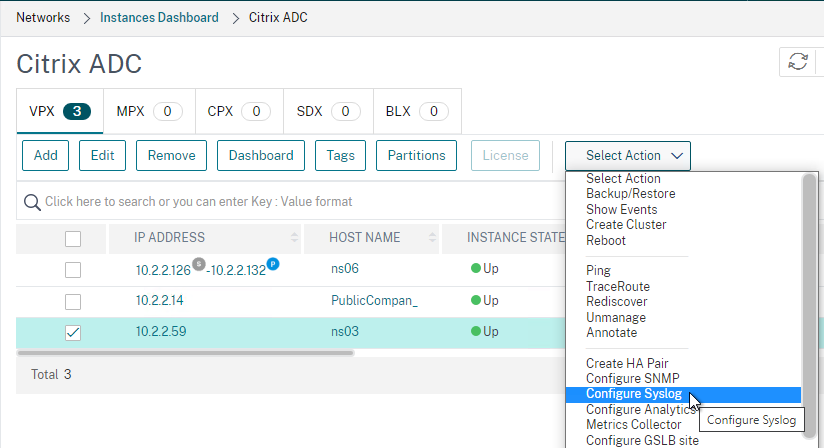The image size is (824, 448).
Task: Choose Backup/Restore in action list
Action: [631, 194]
